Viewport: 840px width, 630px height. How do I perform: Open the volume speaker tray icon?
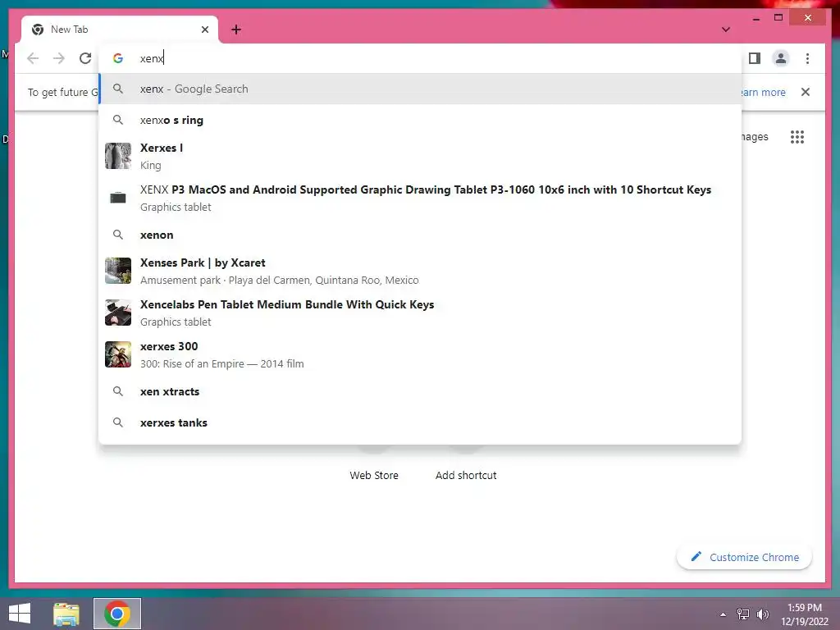tap(762, 614)
